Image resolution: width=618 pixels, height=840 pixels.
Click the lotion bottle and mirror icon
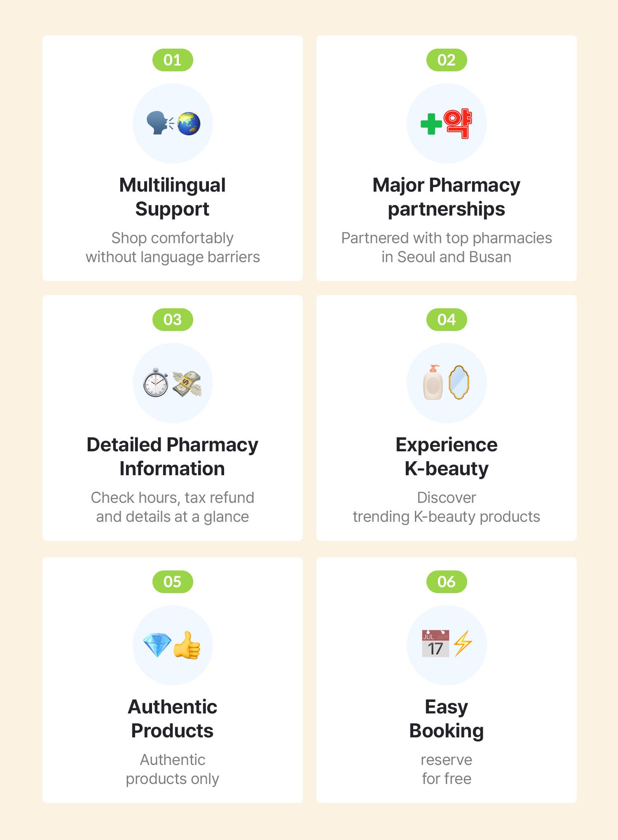point(446,383)
